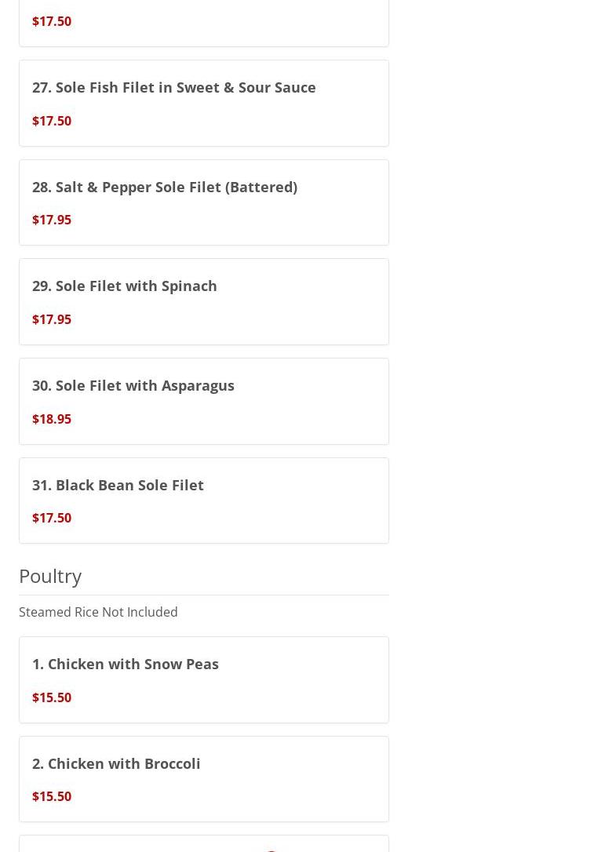Click the $17.50 price under item 27
The height and width of the screenshot is (852, 616).
52,121
